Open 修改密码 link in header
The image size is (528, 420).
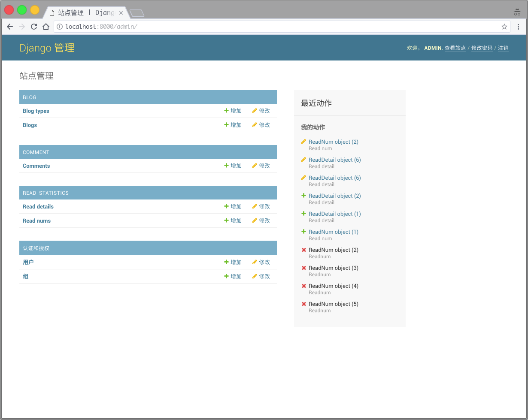coord(482,48)
